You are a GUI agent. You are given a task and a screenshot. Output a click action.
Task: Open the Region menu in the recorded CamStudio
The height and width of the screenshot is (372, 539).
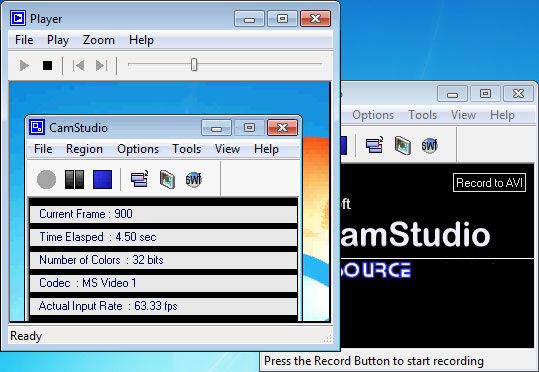click(84, 149)
